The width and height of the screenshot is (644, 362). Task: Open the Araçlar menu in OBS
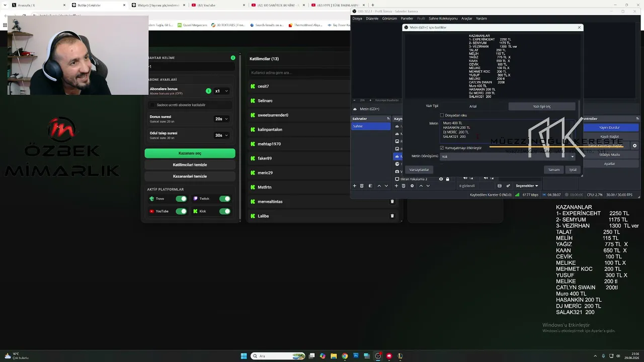467,19
